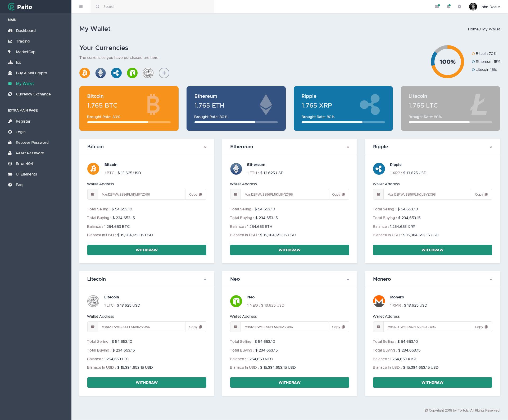Viewport: 508px width, 420px height.
Task: Open the Currency Exchange menu item
Action: [x=33, y=94]
